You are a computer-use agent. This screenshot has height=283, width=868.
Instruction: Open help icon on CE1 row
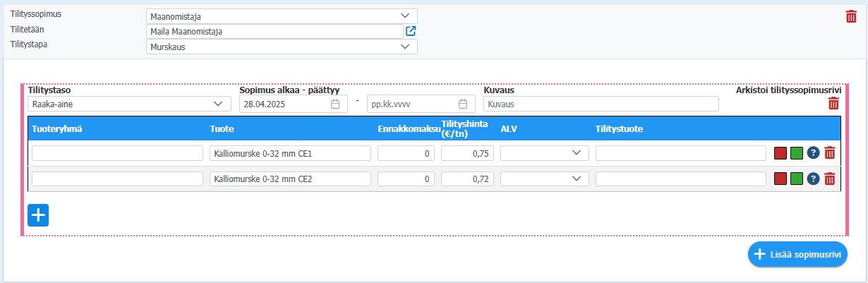(x=813, y=153)
